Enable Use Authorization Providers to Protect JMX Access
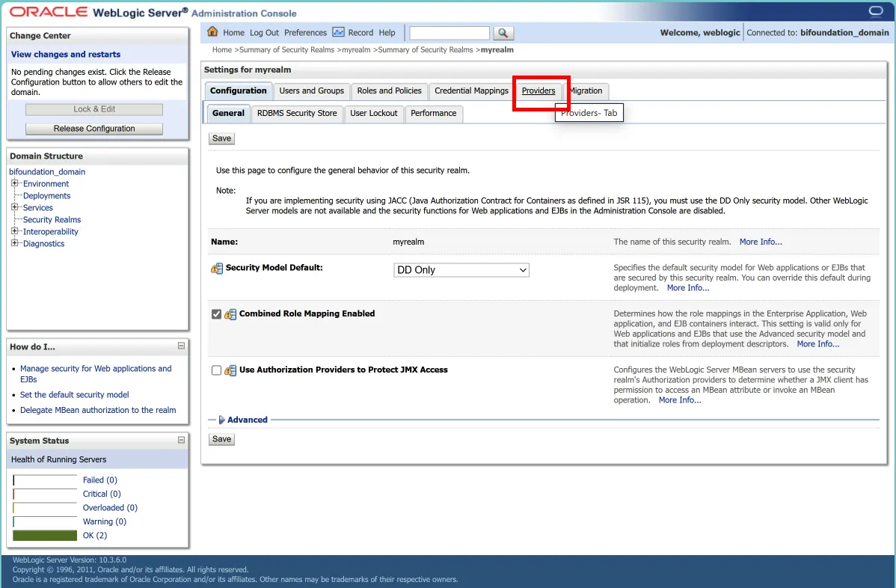896x588 pixels. click(x=216, y=370)
